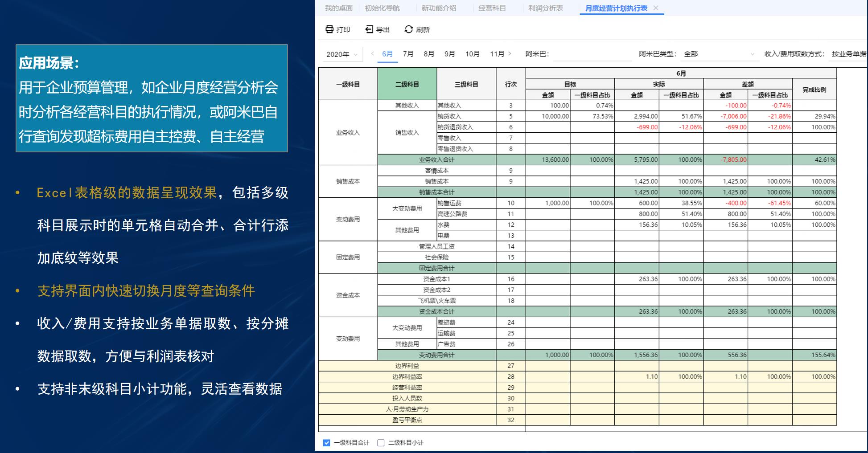Select the 10月 month
This screenshot has width=868, height=453.
473,54
